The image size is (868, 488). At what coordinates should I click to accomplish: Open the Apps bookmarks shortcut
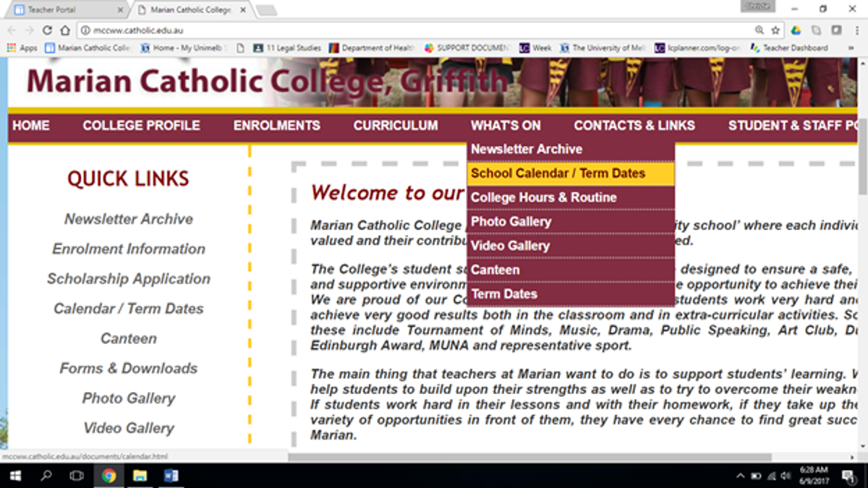[22, 48]
